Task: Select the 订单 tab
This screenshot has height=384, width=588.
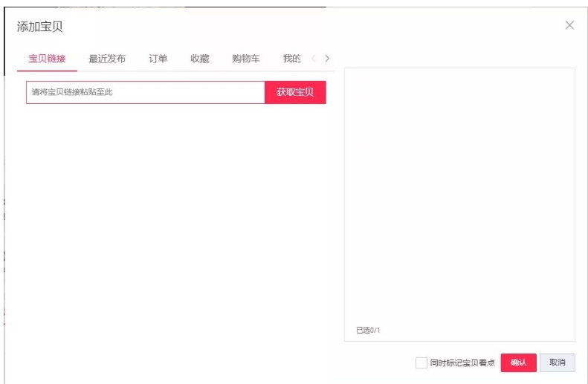Action: coord(158,59)
